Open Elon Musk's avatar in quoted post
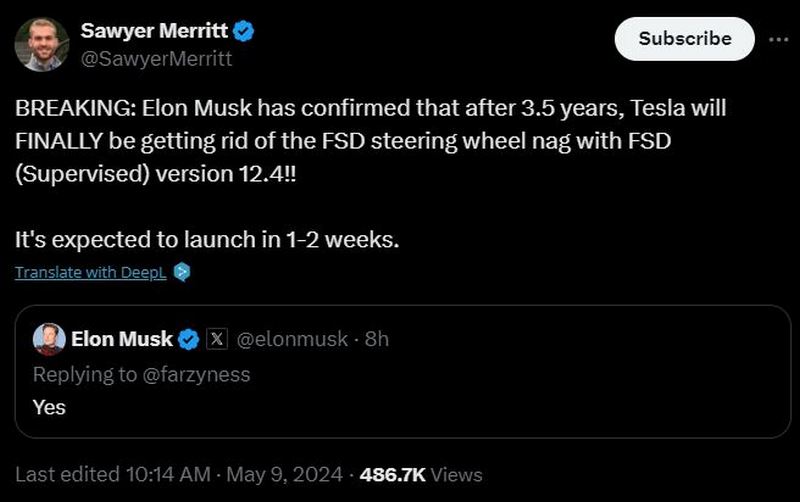 point(49,339)
